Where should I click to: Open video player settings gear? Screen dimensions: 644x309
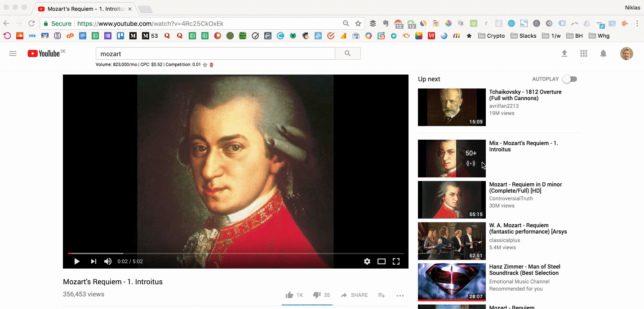click(x=367, y=261)
